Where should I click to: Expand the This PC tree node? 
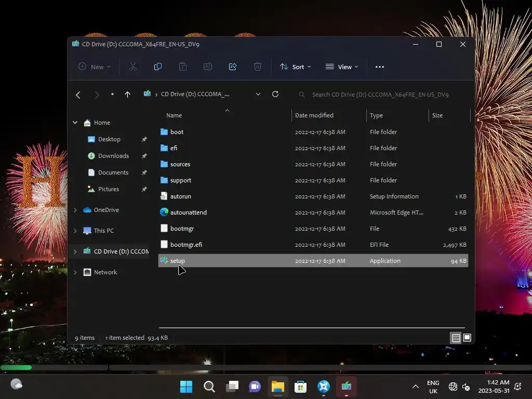[x=75, y=231]
